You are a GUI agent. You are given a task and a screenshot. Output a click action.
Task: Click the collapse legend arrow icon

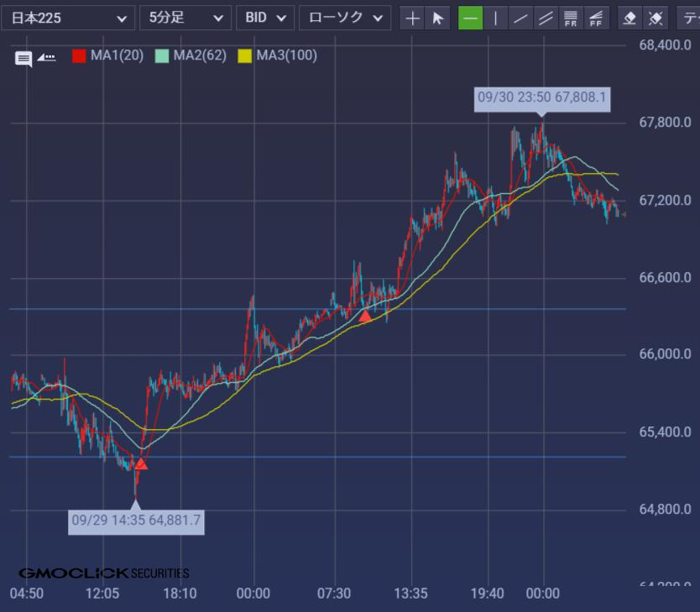pyautogui.click(x=46, y=57)
